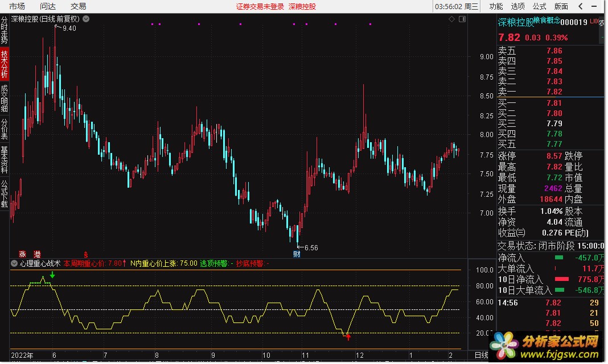Click 卖二 price 7.83
Image resolution: width=608 pixels, height=364 pixels.
coord(554,81)
